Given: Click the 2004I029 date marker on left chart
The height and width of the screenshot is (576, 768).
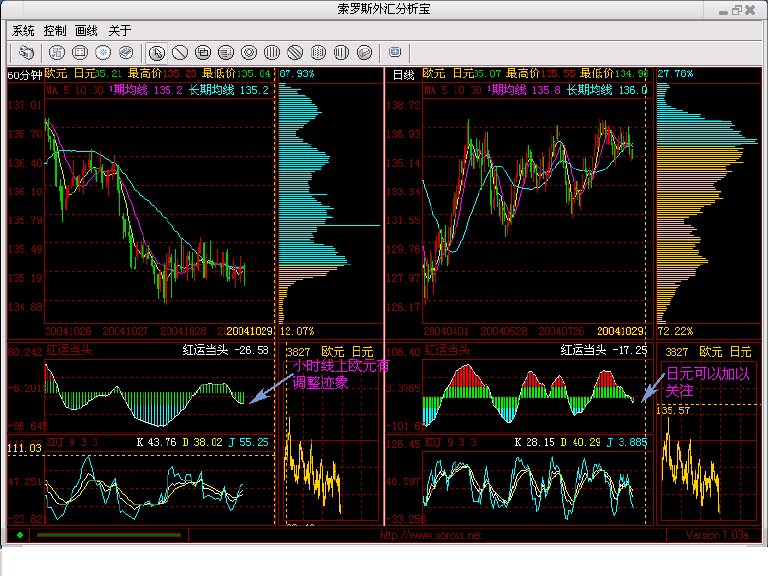Looking at the screenshot, I should click(x=250, y=330).
